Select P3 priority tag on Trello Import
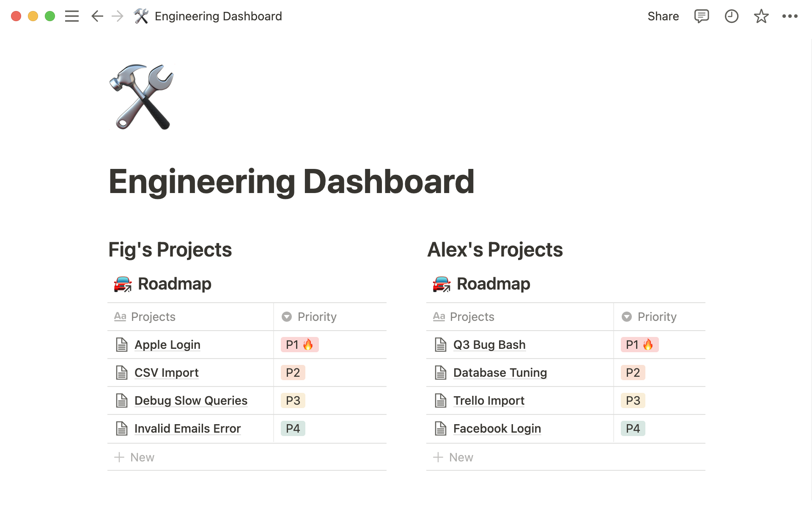Screen dimensions: 812x508 click(633, 400)
